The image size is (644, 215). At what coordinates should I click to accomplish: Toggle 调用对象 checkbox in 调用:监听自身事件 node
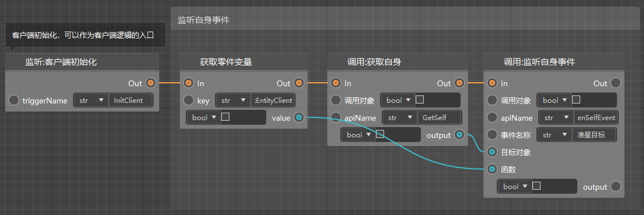click(576, 99)
